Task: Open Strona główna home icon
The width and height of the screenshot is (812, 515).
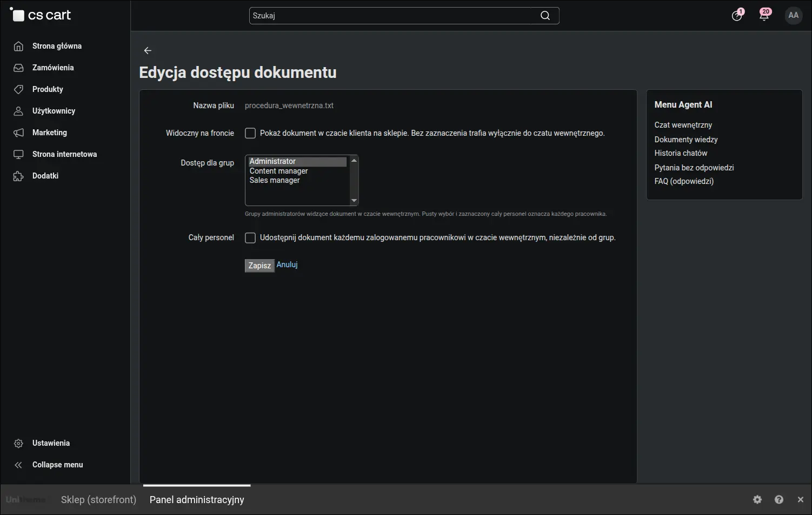Action: tap(18, 46)
